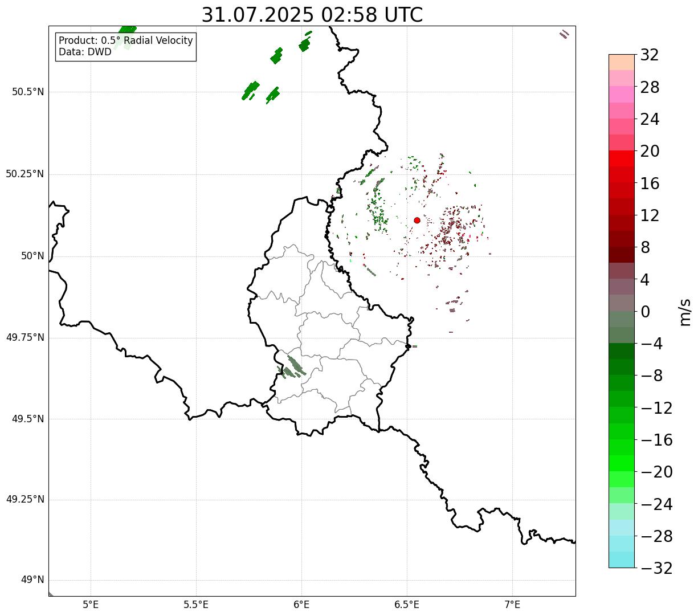Click the colorbar tick label −20
Viewport: 698px width, 616px height.
point(656,472)
